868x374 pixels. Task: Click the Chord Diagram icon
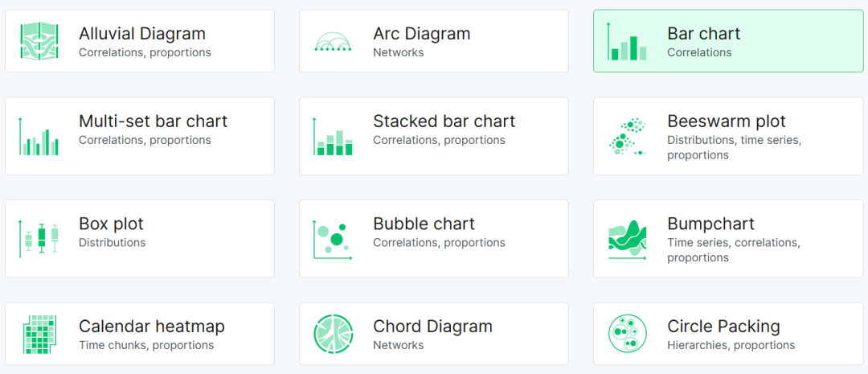[333, 334]
